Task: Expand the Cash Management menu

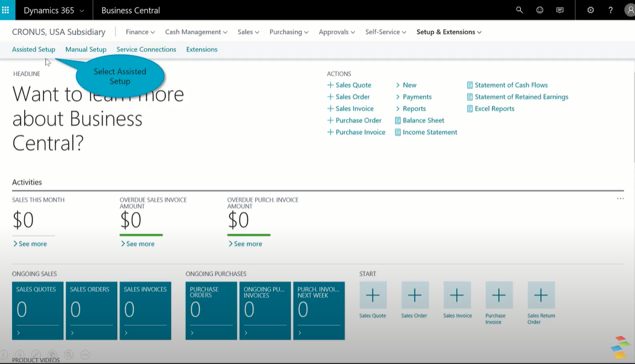Action: tap(196, 32)
